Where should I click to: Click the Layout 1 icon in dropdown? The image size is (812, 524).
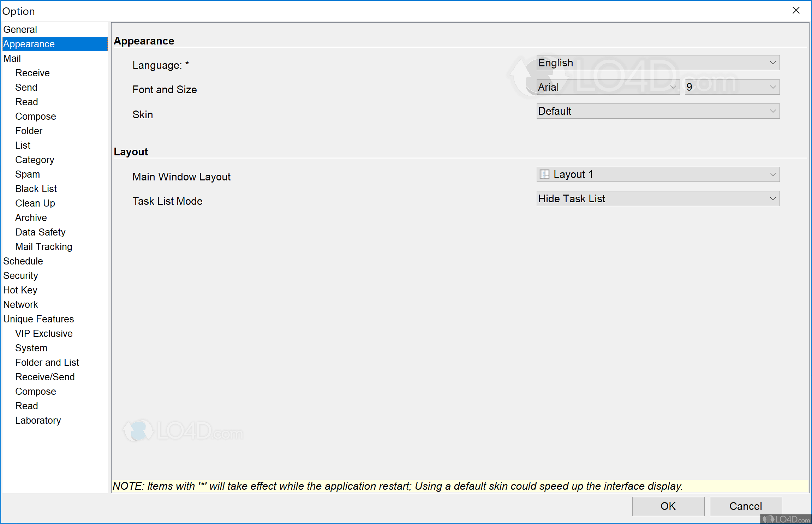[544, 174]
